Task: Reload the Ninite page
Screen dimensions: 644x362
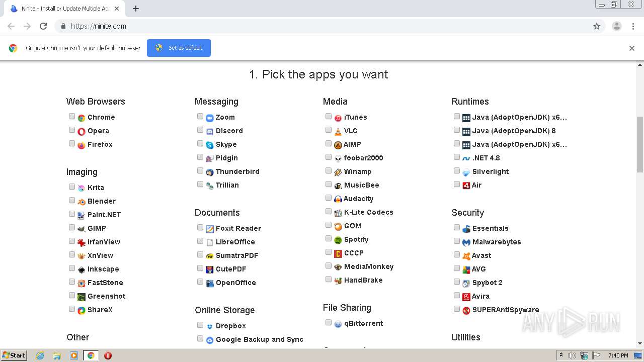Action: (x=43, y=26)
